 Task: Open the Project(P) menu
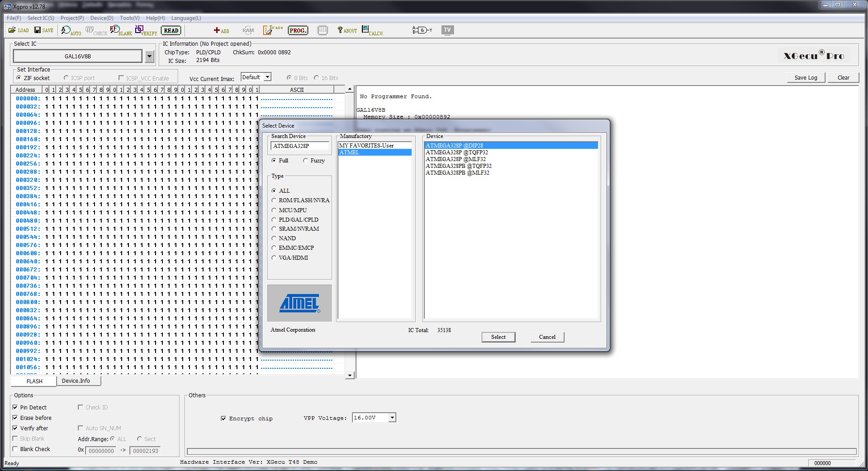[x=72, y=18]
